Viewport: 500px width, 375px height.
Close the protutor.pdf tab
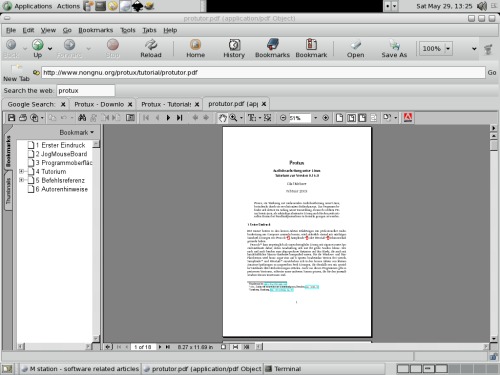pyautogui.click(x=264, y=104)
